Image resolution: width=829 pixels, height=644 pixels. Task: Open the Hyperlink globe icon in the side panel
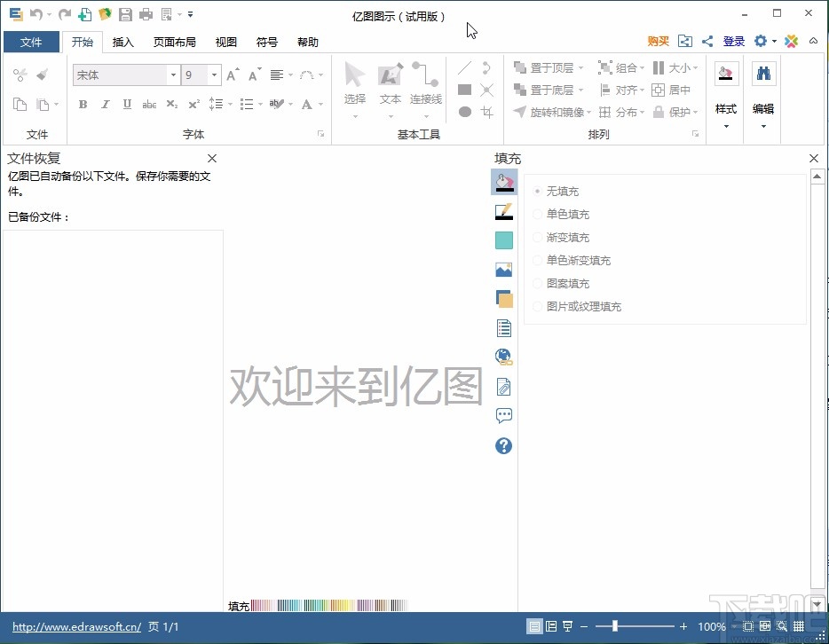pyautogui.click(x=504, y=357)
